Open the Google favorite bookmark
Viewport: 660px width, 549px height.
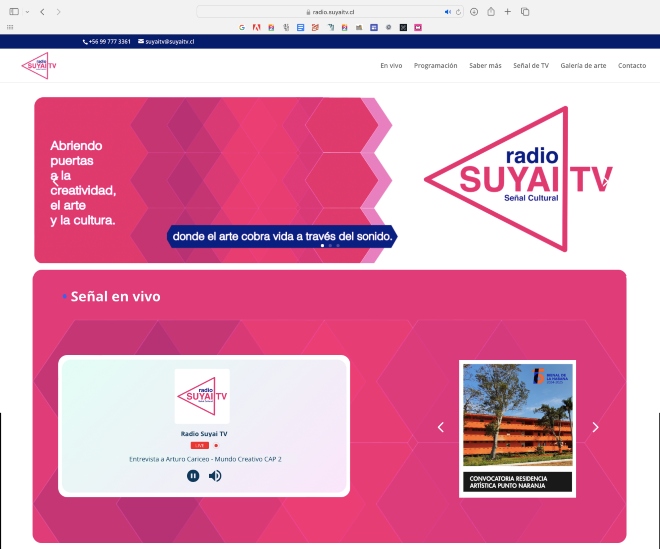pos(242,27)
